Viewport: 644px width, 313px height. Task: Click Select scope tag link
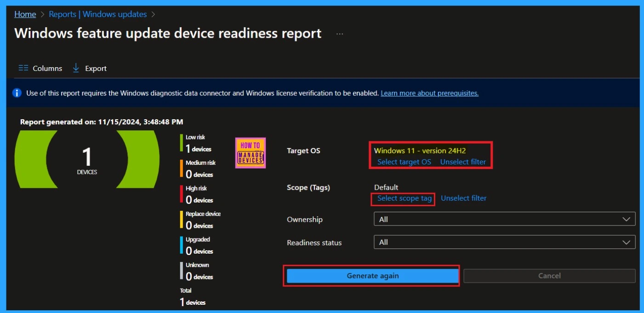405,198
